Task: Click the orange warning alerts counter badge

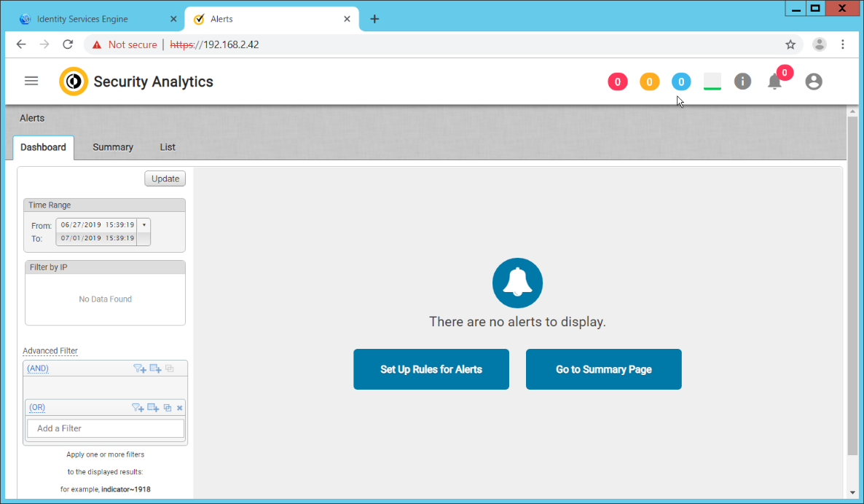Action: coord(649,82)
